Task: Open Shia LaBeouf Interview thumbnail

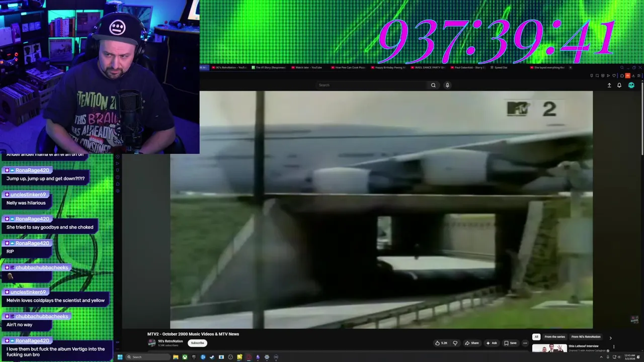Action: tap(549, 348)
